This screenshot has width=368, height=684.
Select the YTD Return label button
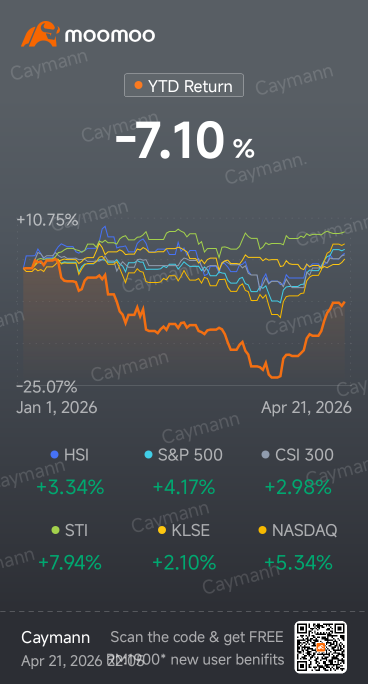(x=184, y=86)
